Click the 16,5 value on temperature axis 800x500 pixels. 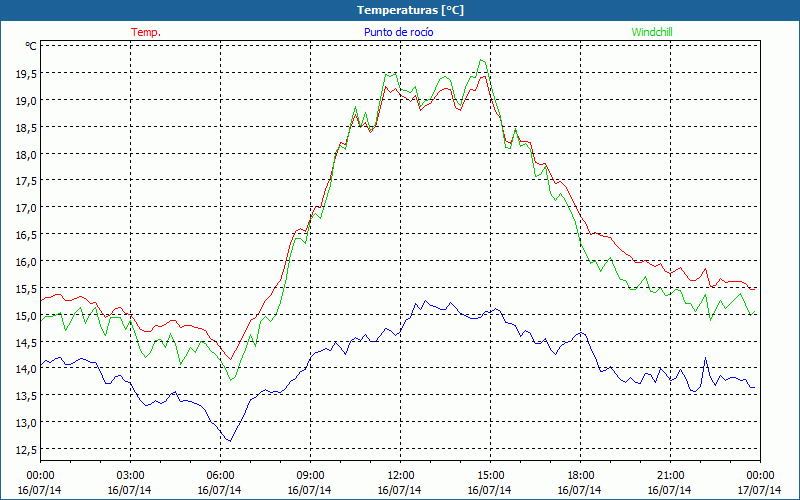[x=26, y=235]
